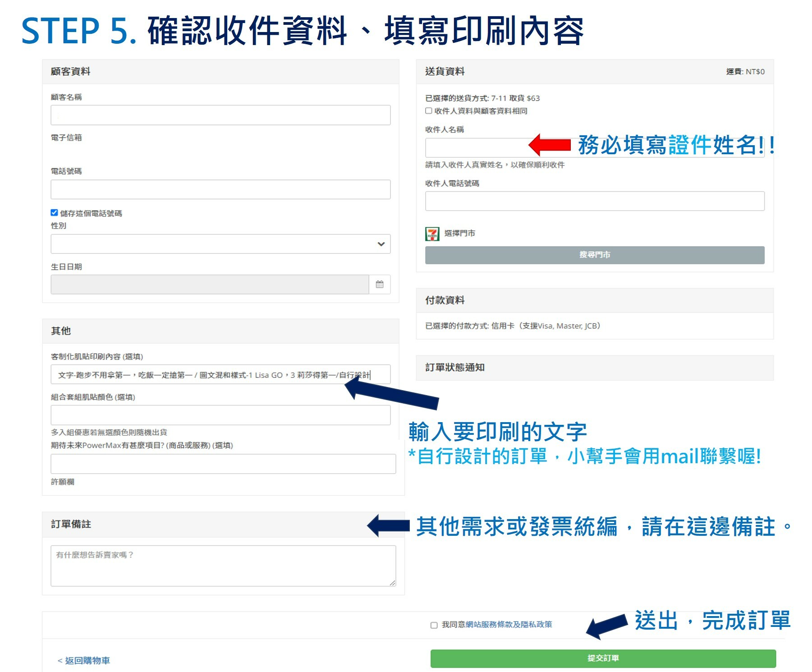This screenshot has height=672, width=812.
Task: Open the 性別 dropdown
Action: pos(220,244)
